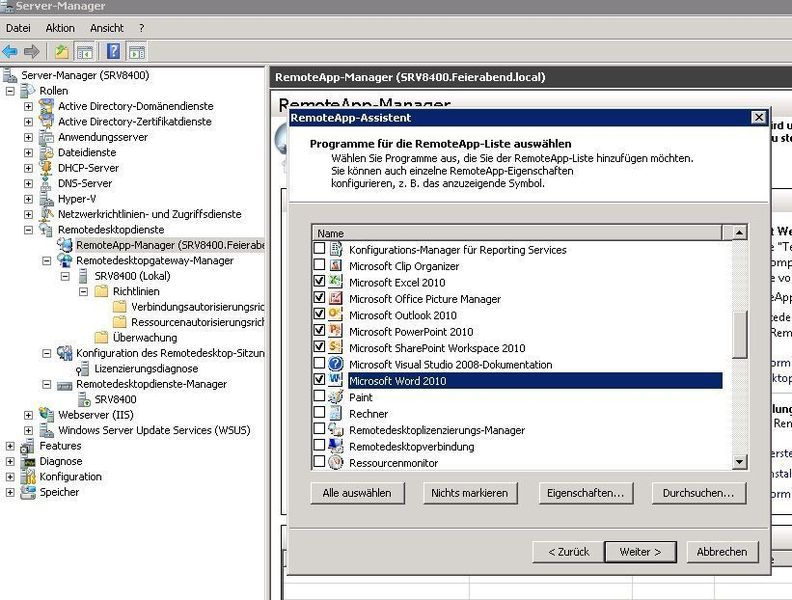
Task: Click the Up one level folder icon
Action: [62, 52]
